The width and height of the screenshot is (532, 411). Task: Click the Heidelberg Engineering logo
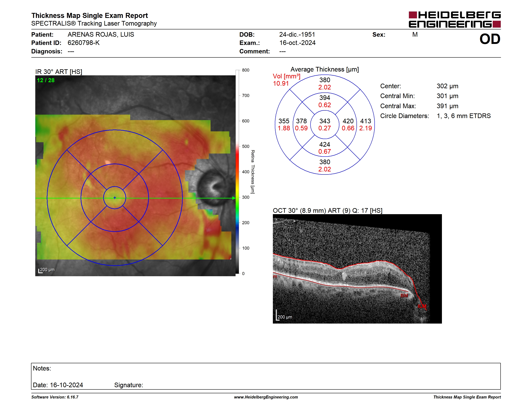455,20
